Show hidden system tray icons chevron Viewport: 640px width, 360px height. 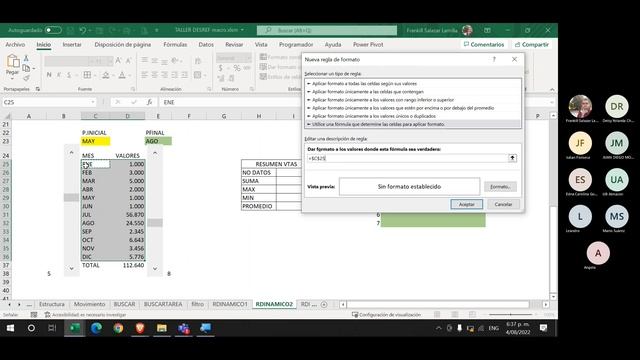click(x=438, y=328)
